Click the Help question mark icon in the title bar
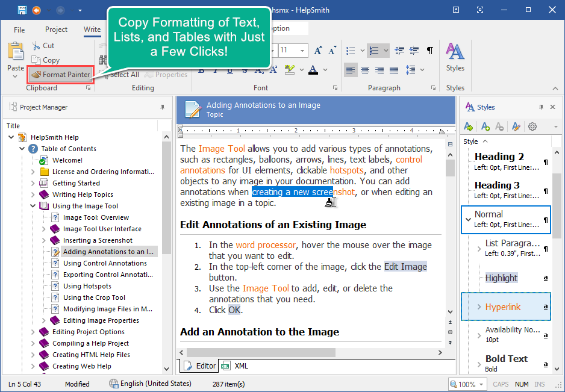Image resolution: width=565 pixels, height=392 pixels. click(456, 10)
